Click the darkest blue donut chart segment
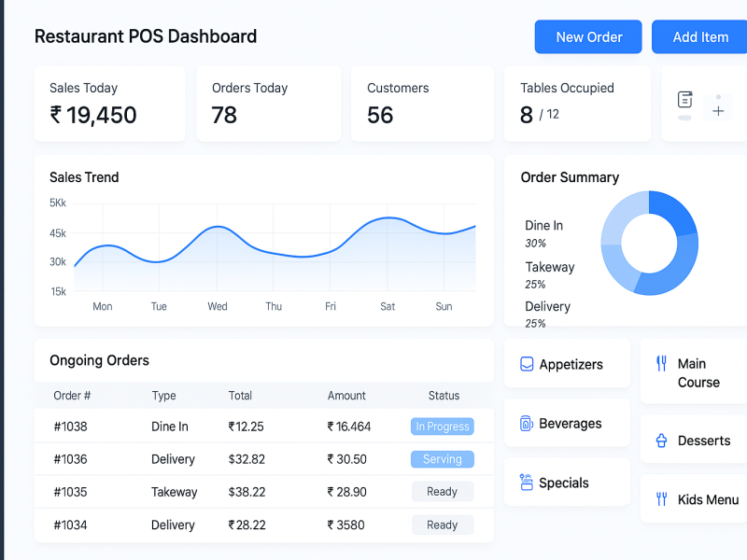The height and width of the screenshot is (560, 747). (676, 211)
